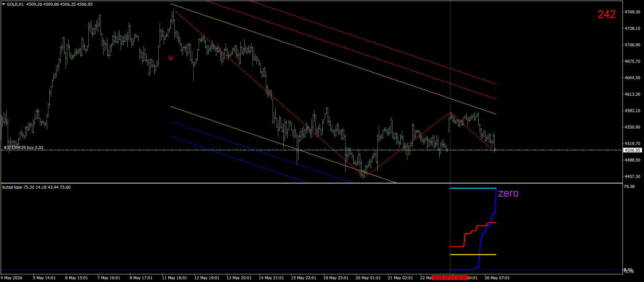Viewport: 644px width, 282px height.
Task: Click the 4613.30 price scale label
Action: (x=632, y=94)
